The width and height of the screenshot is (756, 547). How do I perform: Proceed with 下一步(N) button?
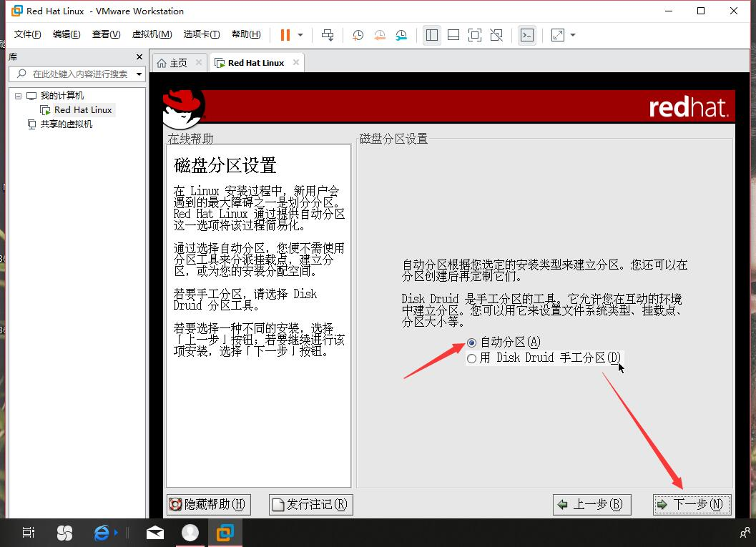(x=692, y=505)
